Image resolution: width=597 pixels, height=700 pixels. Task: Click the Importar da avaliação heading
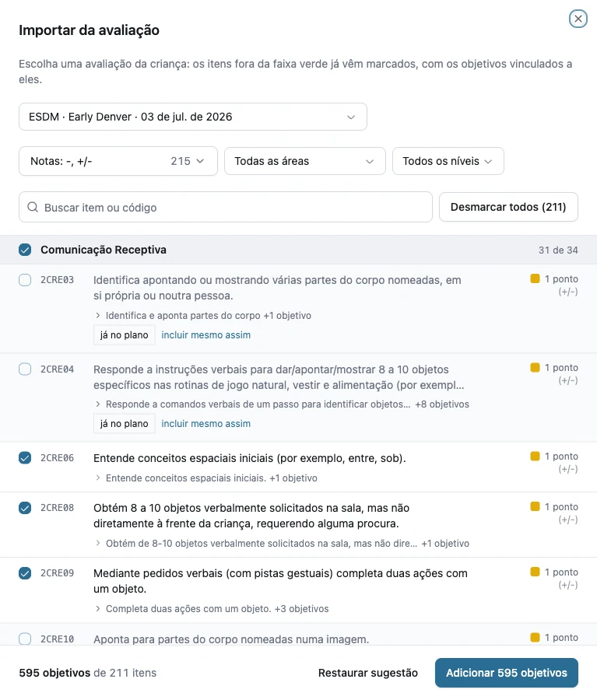click(x=89, y=30)
